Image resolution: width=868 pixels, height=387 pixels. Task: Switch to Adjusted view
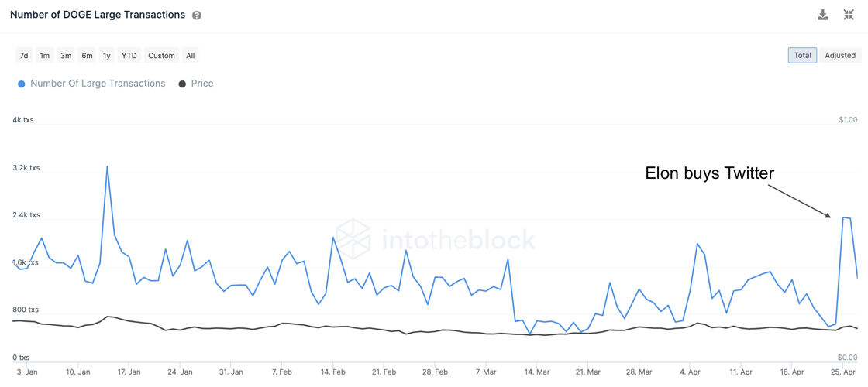840,56
